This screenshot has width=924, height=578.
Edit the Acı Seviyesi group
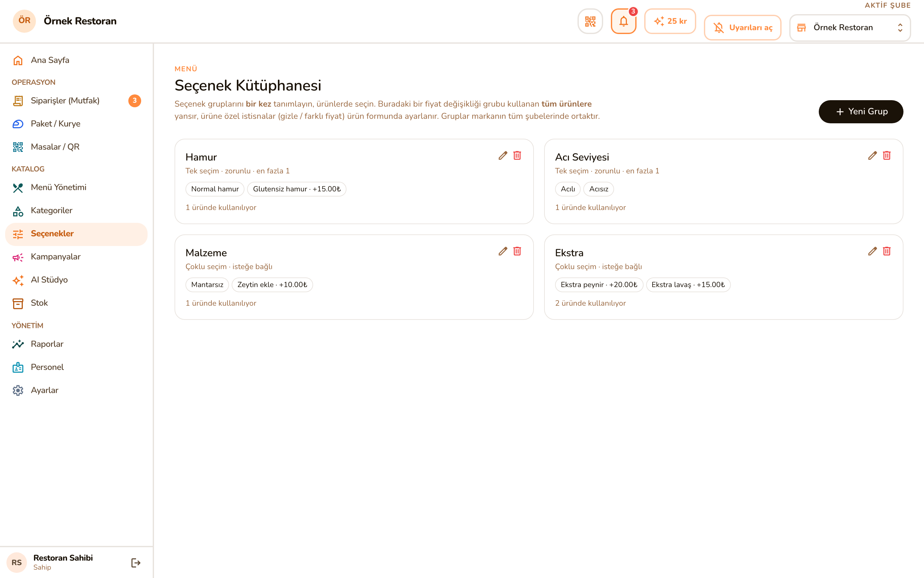click(872, 156)
